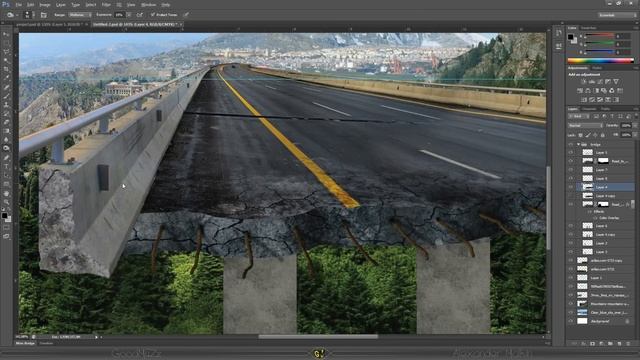The width and height of the screenshot is (640, 360).
Task: Hide the Background layer
Action: point(571,321)
